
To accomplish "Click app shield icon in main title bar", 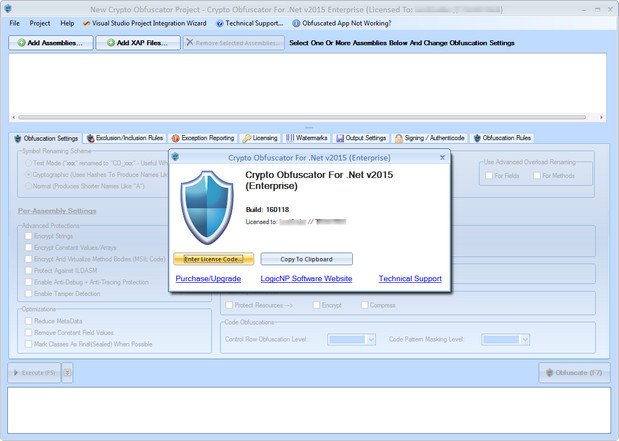I will [8, 8].
